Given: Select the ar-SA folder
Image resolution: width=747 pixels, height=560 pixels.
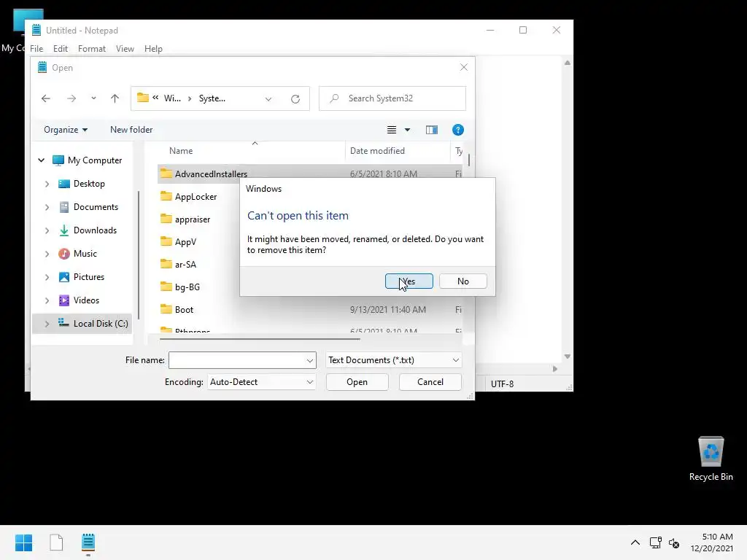Looking at the screenshot, I should 185,264.
